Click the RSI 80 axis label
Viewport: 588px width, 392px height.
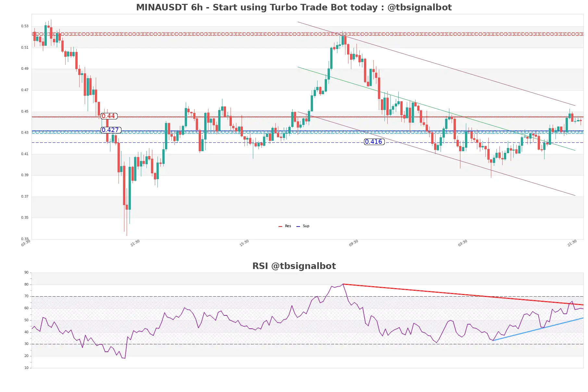tap(26, 285)
